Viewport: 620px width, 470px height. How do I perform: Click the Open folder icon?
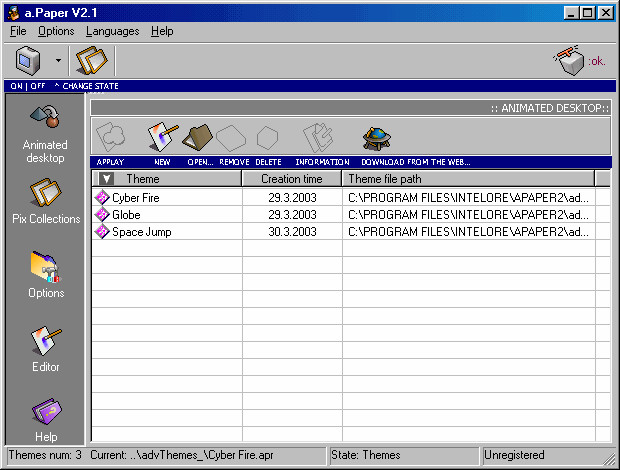[x=197, y=138]
